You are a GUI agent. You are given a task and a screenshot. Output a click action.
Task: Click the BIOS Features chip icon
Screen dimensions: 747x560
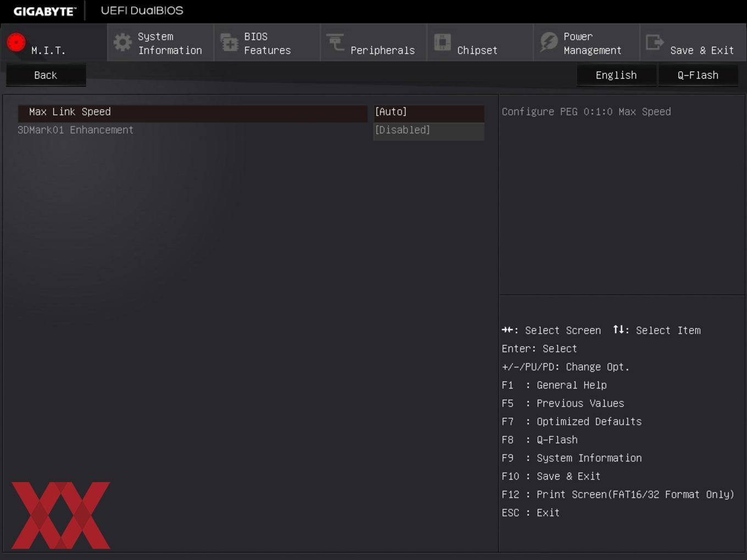(x=229, y=42)
